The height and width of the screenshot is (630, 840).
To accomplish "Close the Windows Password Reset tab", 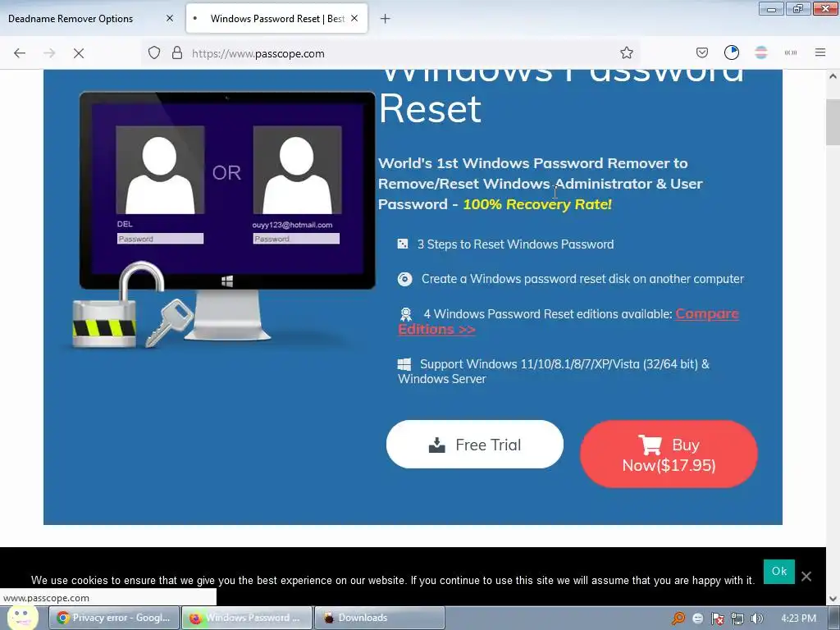I will point(354,18).
